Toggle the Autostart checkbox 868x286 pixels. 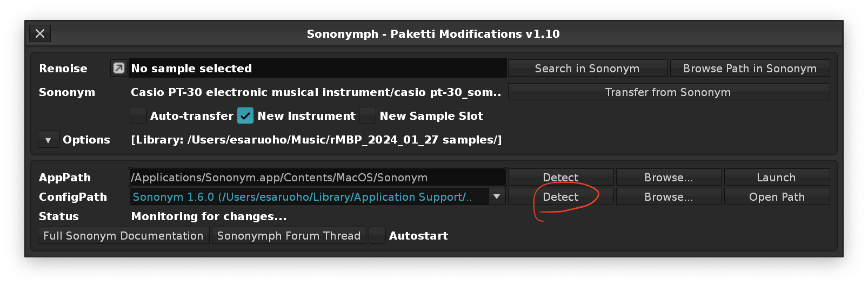coord(377,235)
